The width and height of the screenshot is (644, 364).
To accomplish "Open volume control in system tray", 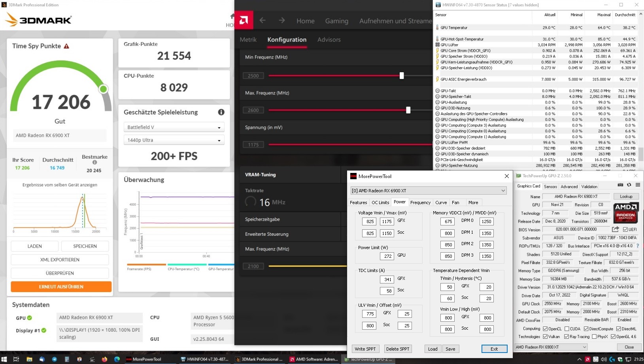I will point(604,359).
